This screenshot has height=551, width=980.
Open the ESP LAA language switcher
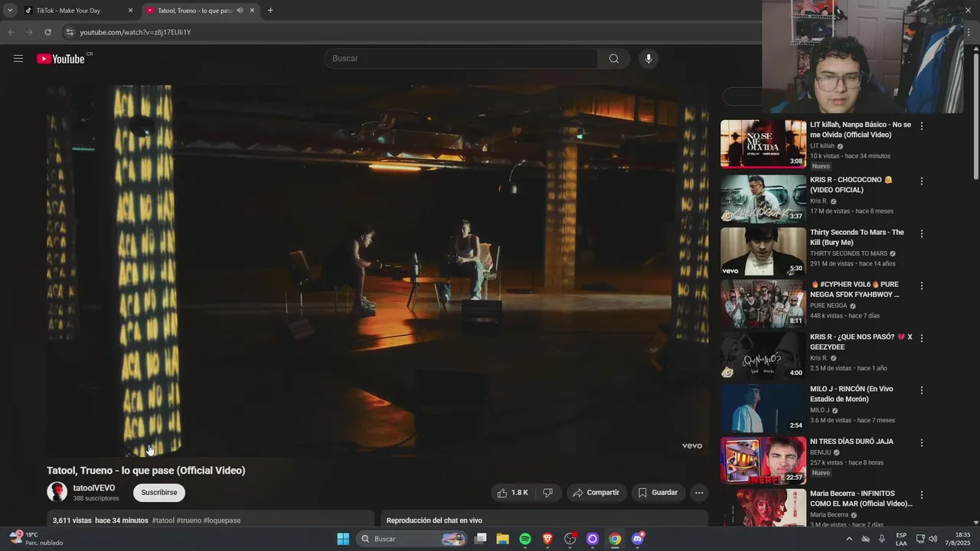click(x=901, y=539)
